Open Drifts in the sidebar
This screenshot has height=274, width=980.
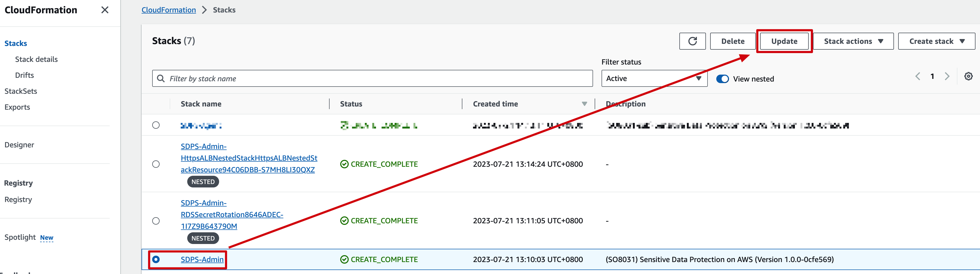pyautogui.click(x=24, y=75)
